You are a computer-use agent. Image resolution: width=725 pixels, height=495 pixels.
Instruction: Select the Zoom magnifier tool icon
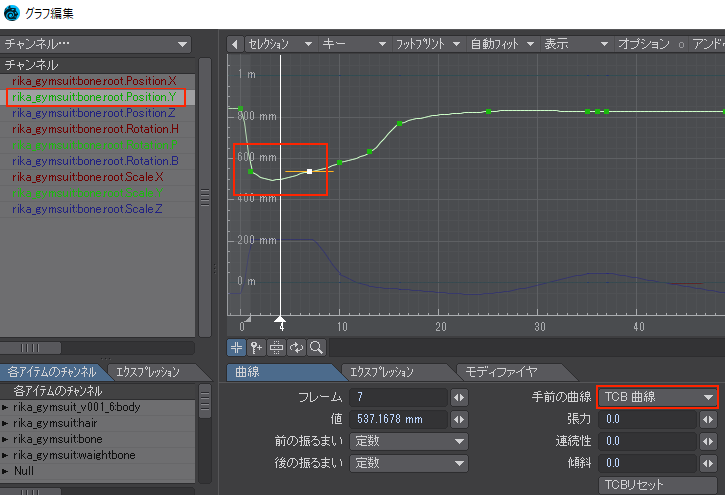[x=317, y=348]
